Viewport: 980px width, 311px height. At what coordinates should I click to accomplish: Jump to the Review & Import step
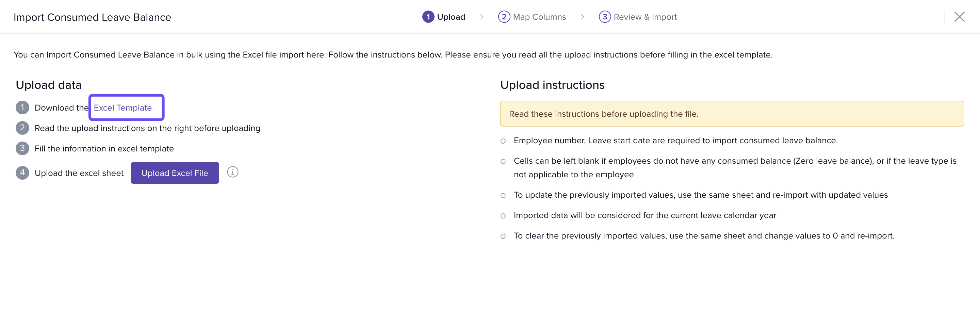click(645, 17)
